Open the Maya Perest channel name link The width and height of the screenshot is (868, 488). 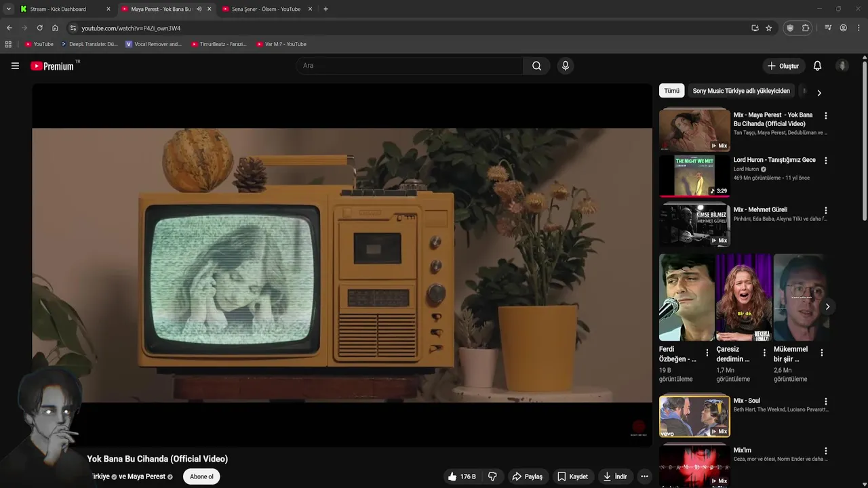tap(146, 476)
